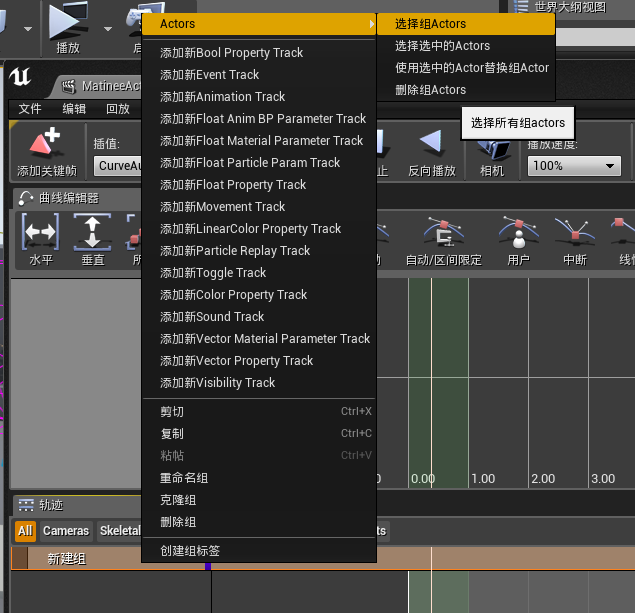Open the 文件 (File) menu
Viewport: 635px width, 613px height.
(x=30, y=109)
